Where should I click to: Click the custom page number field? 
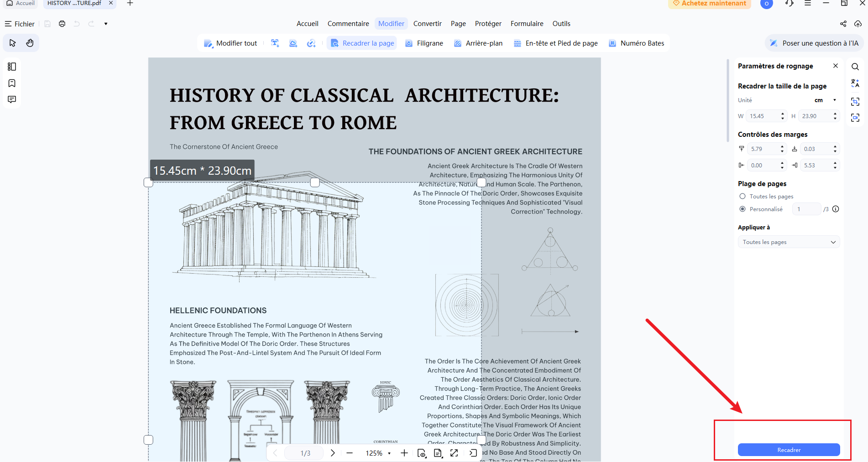coord(806,209)
